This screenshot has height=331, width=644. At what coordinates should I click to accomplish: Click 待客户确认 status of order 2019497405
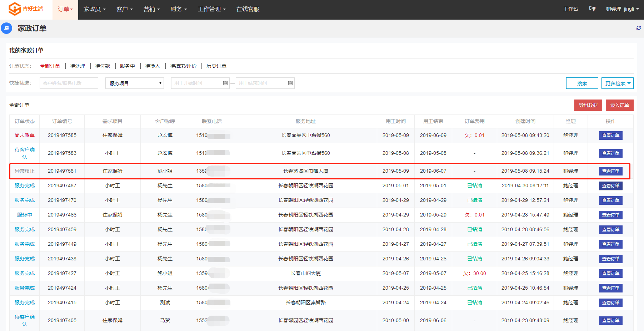pos(25,320)
